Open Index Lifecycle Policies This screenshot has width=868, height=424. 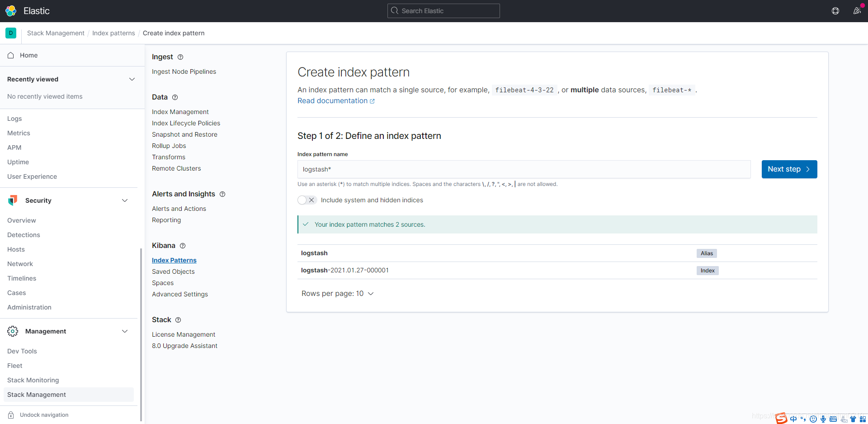tap(186, 123)
